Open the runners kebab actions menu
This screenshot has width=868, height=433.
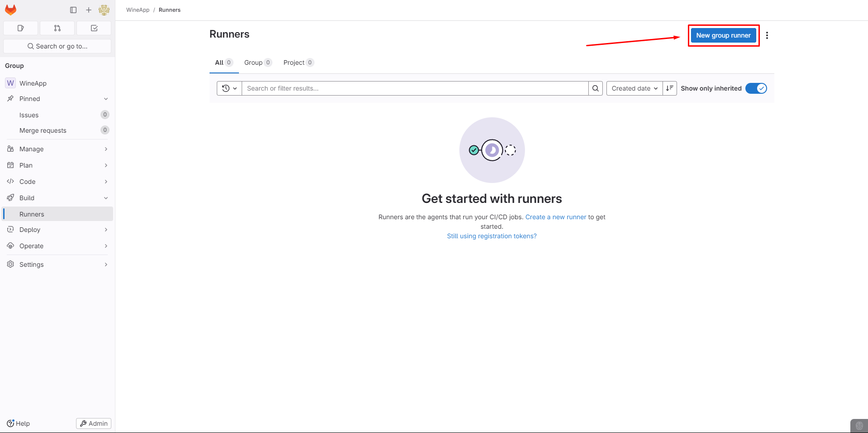click(x=767, y=35)
